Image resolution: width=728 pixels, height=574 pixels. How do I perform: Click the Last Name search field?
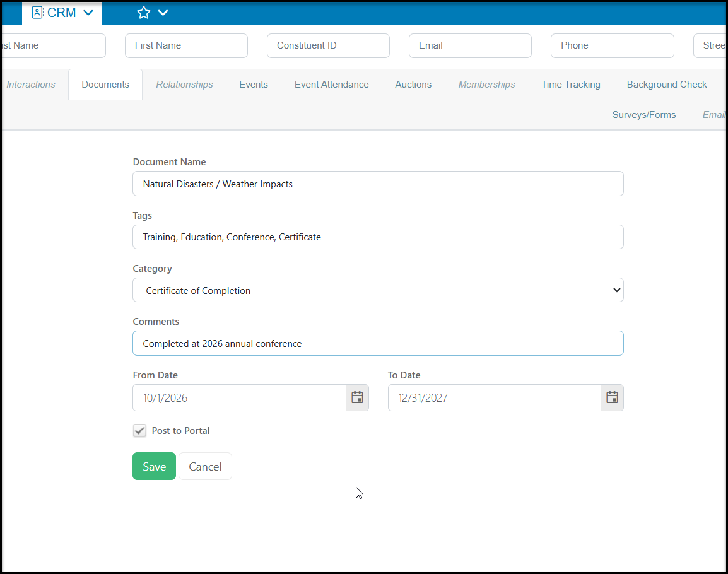click(54, 45)
